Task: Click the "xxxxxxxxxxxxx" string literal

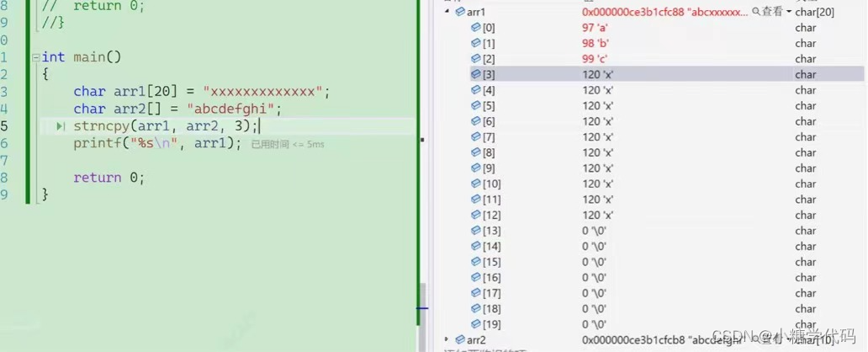Action: [262, 92]
